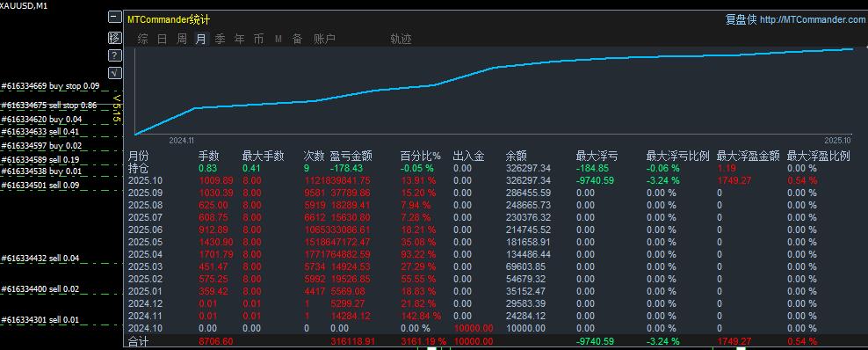Click the 复盘侠 brand label
Viewport: 868px width, 350px height.
pyautogui.click(x=741, y=19)
